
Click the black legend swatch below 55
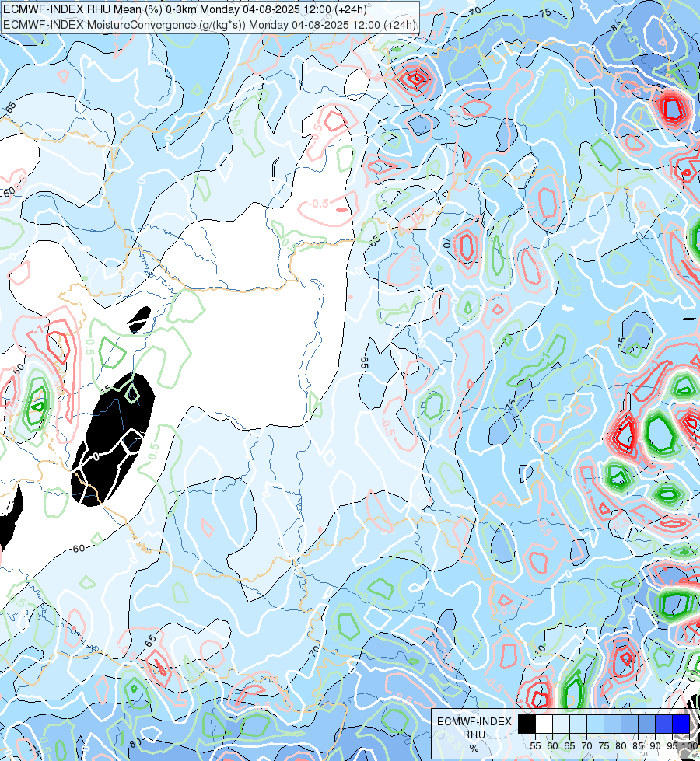(527, 724)
